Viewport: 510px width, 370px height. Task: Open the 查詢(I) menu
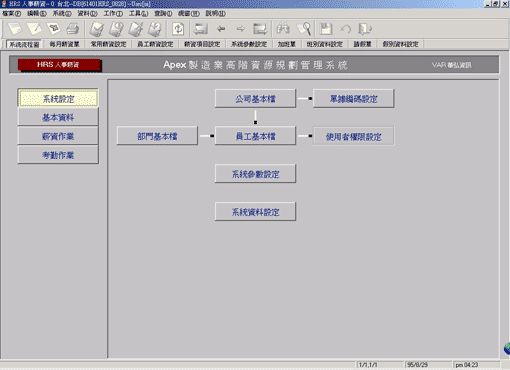click(163, 13)
